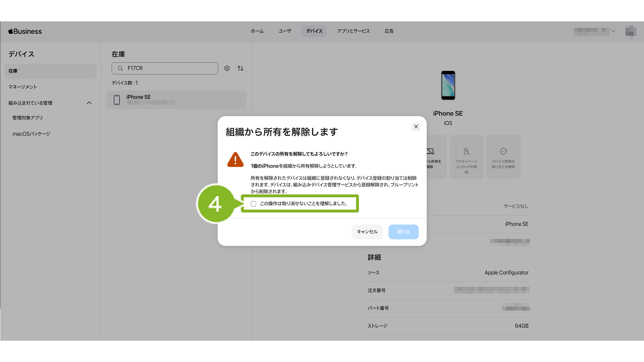Viewport: 644px width, 362px height.
Task: Click the Apple Business logo
Action: tap(25, 31)
